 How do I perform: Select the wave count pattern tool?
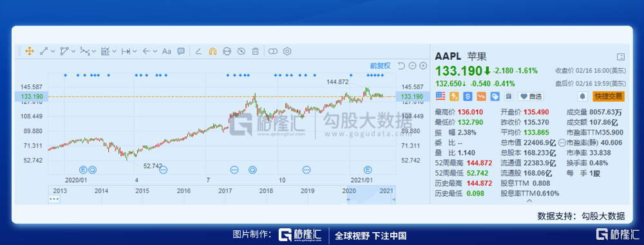pos(84,51)
